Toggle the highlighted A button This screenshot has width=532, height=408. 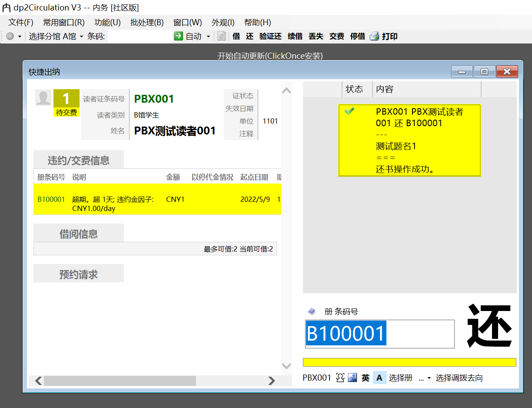[x=379, y=378]
